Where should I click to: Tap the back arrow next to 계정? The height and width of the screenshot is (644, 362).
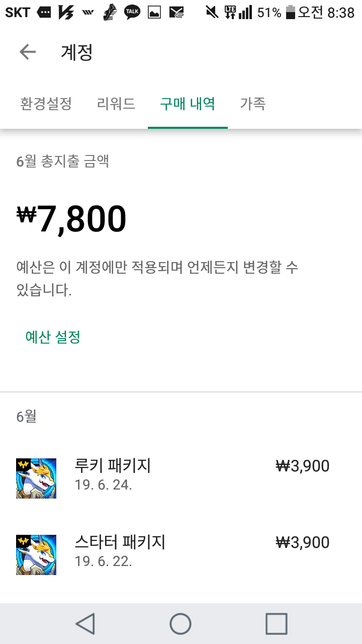point(28,52)
